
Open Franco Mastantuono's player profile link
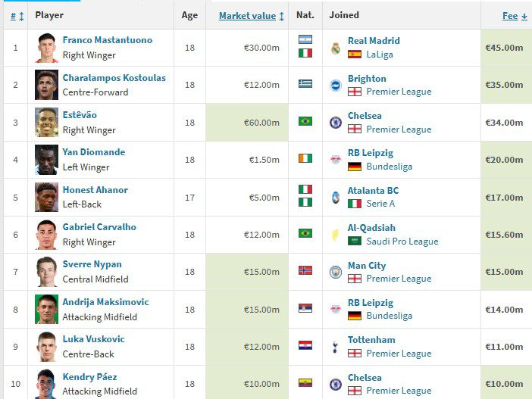[107, 40]
